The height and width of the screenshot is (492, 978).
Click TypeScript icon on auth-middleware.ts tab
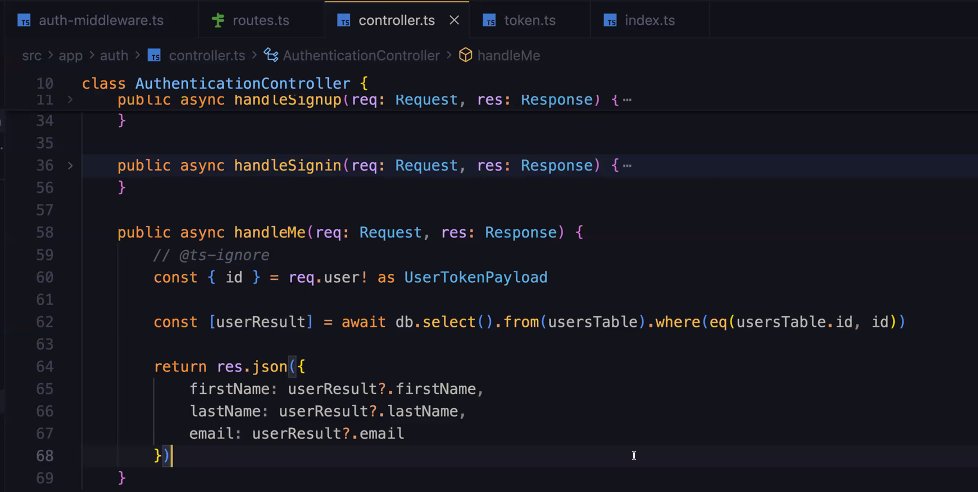24,21
